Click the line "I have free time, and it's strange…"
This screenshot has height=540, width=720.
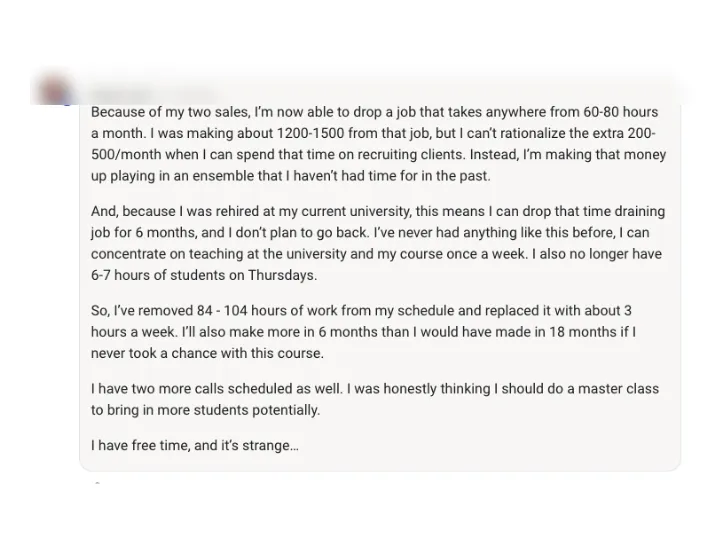click(195, 445)
